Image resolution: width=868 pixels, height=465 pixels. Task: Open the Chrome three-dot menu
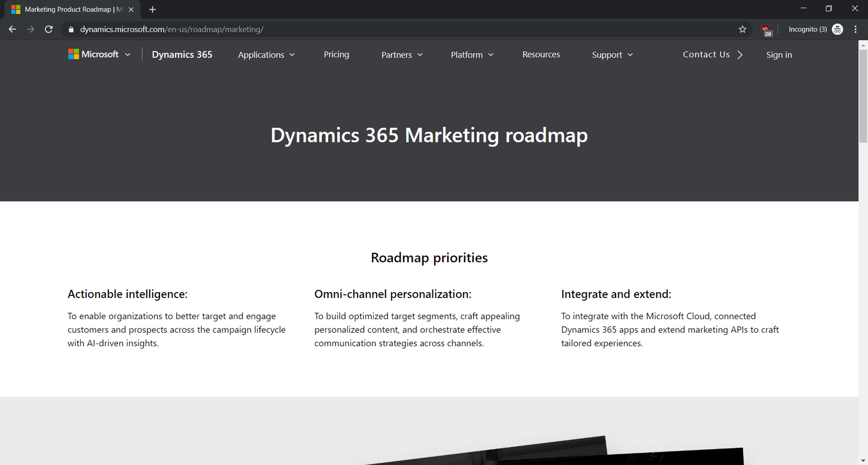856,29
